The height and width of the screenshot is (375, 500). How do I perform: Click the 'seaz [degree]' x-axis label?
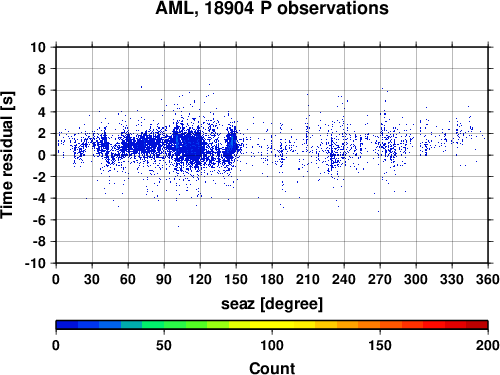[272, 304]
